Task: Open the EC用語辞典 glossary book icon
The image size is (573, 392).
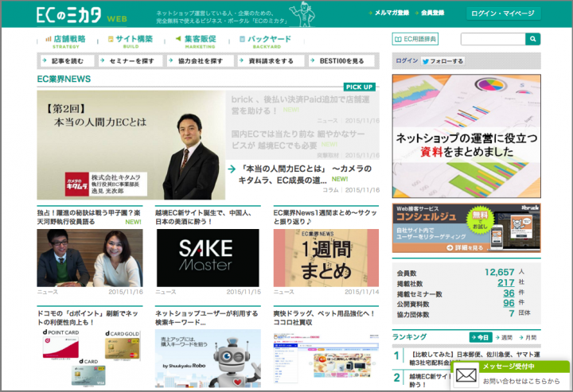Action: tap(399, 39)
